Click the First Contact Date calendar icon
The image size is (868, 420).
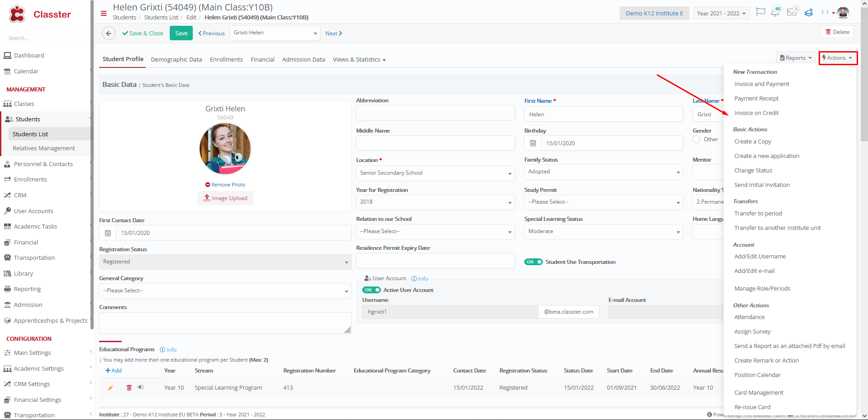(x=108, y=233)
